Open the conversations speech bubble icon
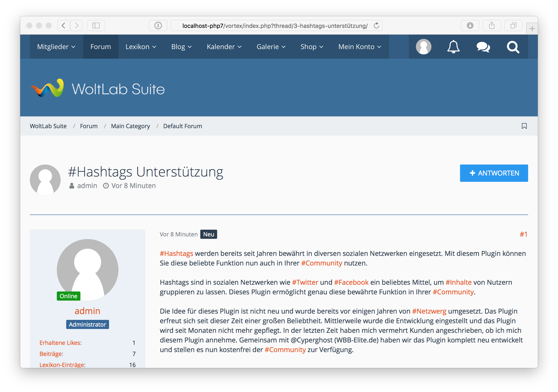558x392 pixels. pyautogui.click(x=483, y=47)
